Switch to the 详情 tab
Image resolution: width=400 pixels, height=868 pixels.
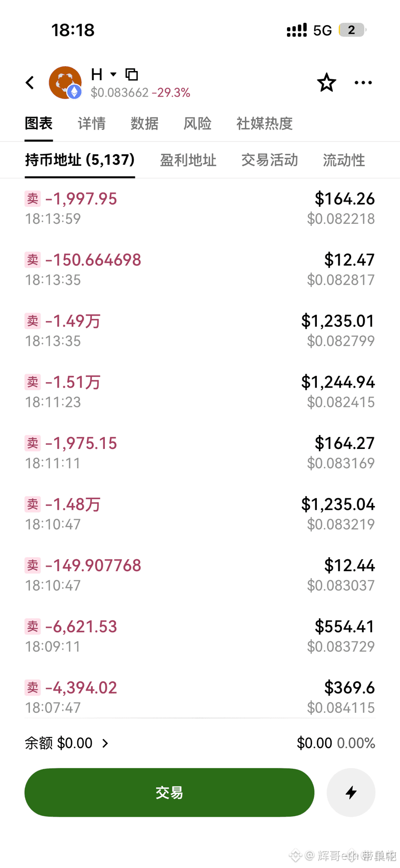pos(91,123)
